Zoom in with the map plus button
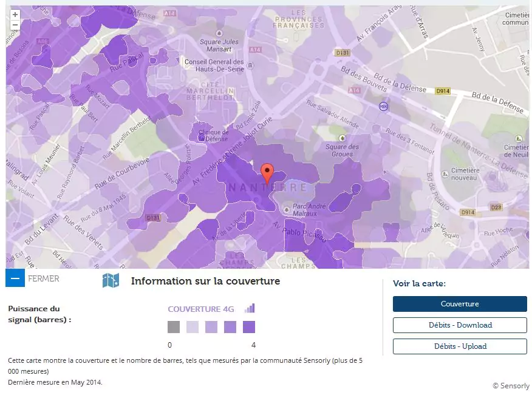The width and height of the screenshot is (532, 398). click(x=15, y=15)
